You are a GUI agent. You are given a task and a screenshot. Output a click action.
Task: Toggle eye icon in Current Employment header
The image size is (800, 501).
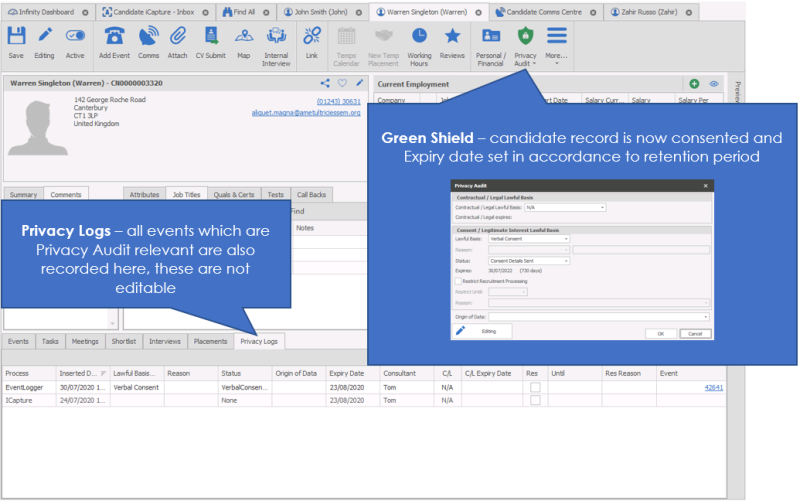(714, 84)
